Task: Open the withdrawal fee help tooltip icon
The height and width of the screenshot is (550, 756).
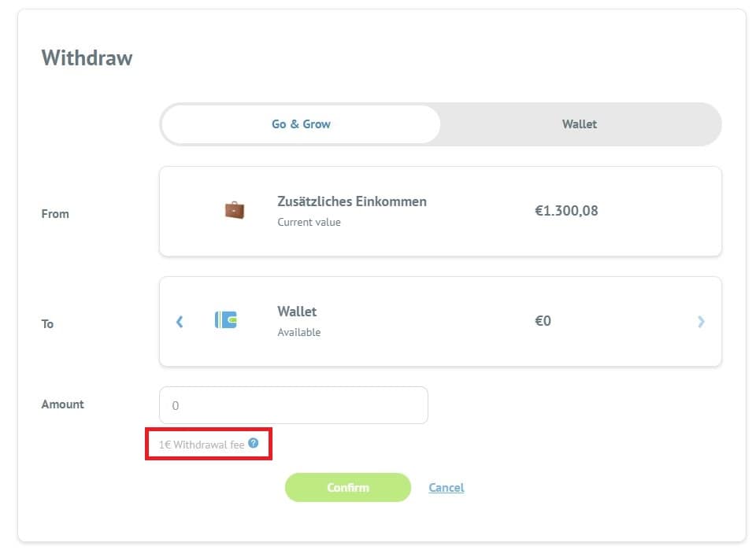Action: [x=253, y=443]
